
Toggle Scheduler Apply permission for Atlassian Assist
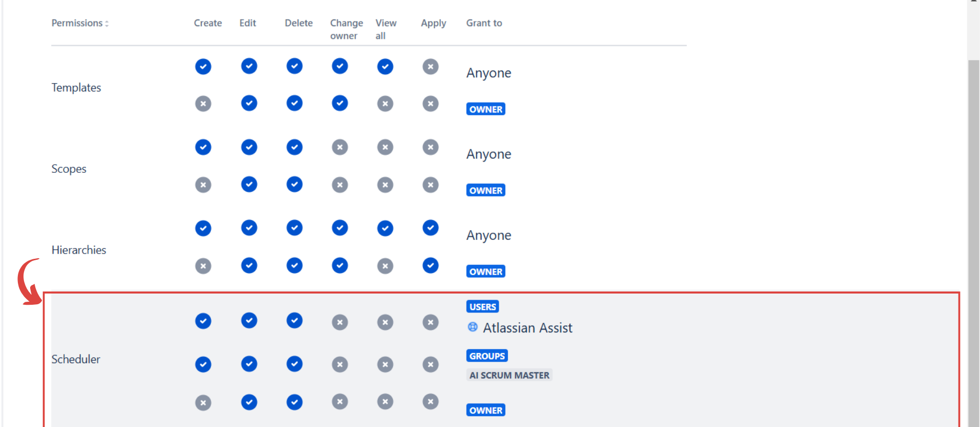pos(430,322)
